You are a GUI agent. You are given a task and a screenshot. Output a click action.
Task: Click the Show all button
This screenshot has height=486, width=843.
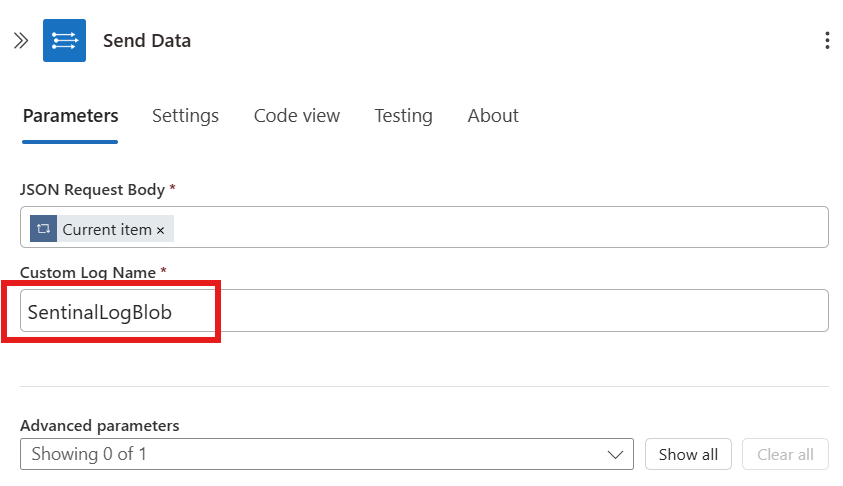(x=688, y=454)
